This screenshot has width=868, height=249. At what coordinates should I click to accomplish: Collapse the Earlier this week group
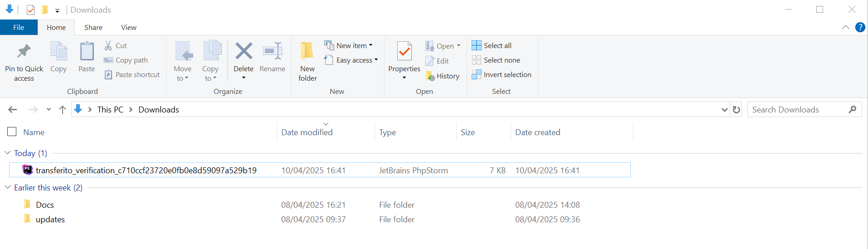(8, 187)
